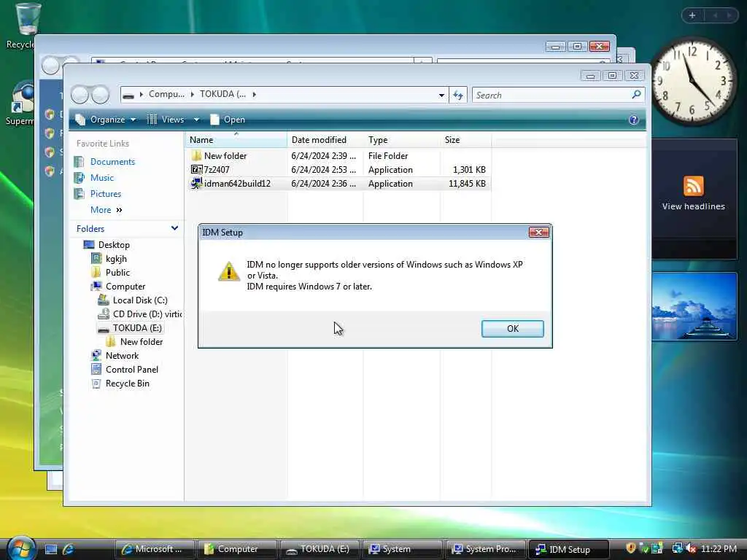Screen dimensions: 747x560
Task: Open the Organize menu
Action: pos(107,120)
